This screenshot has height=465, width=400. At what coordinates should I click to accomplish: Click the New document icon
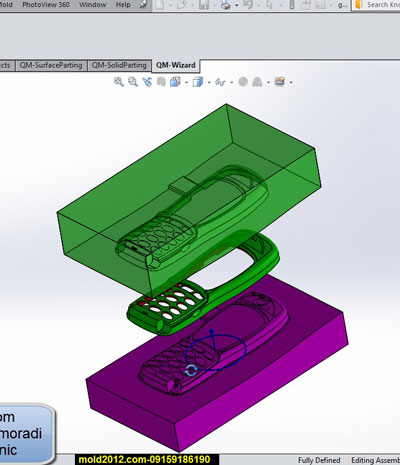[x=159, y=5]
